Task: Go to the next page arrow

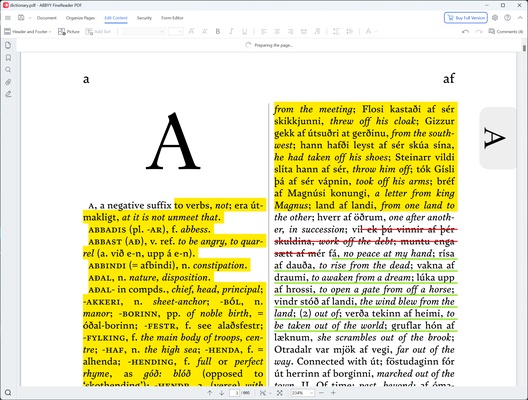Action: (222, 393)
